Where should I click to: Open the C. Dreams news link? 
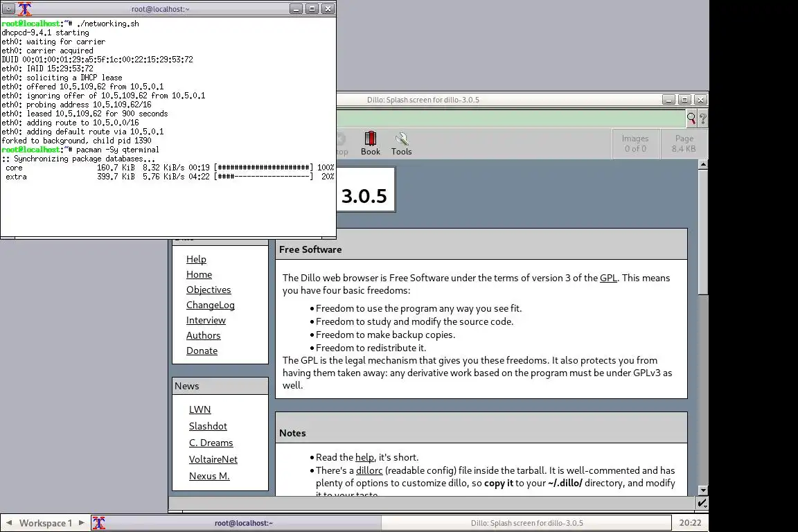pos(211,443)
